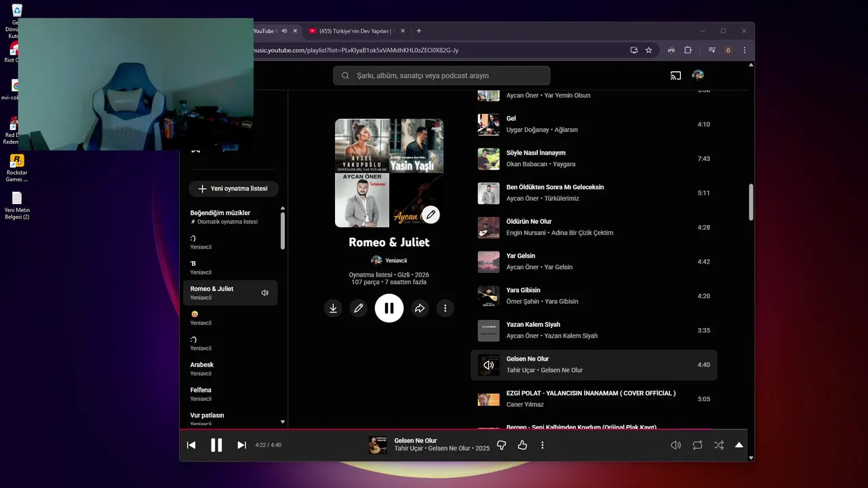Open artist Caner Yılmaz link
Screen dimensions: 868x488
tap(525, 405)
